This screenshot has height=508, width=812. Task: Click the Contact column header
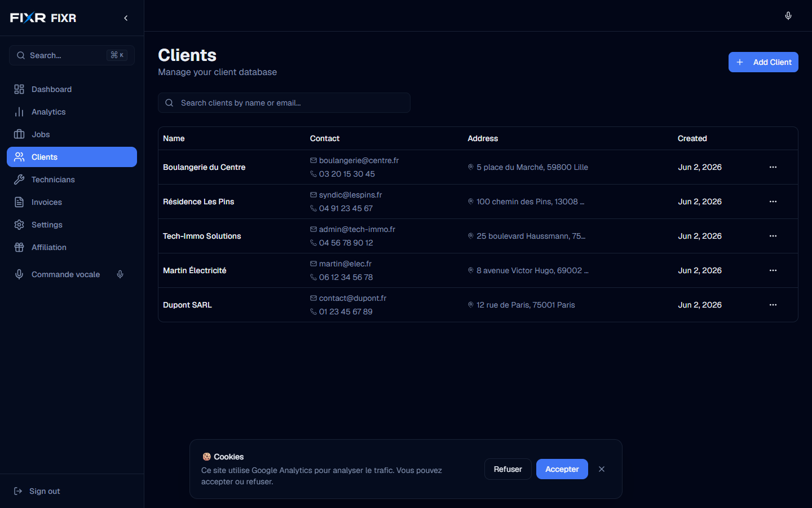[x=325, y=138]
